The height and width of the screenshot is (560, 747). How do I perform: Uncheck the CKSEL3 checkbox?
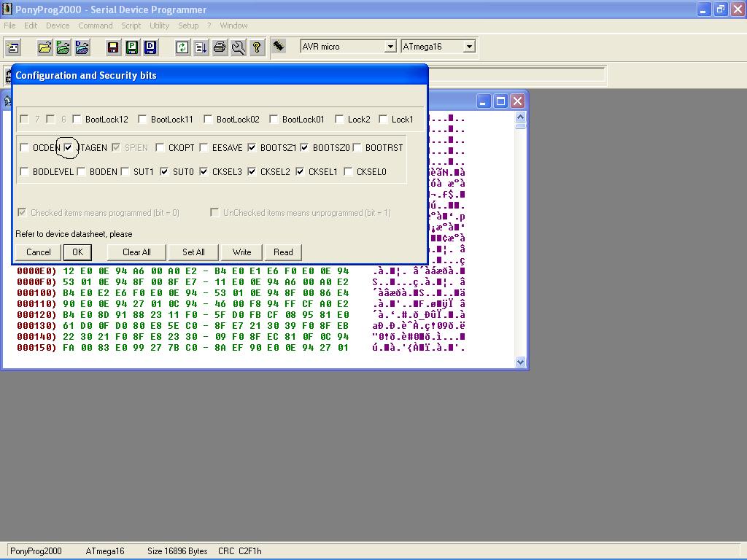pos(204,171)
